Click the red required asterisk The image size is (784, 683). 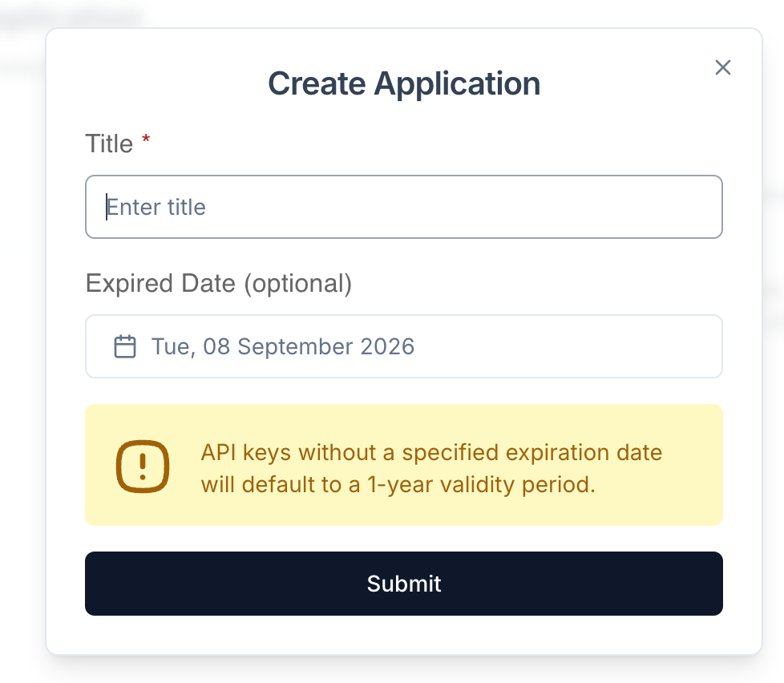[146, 141]
